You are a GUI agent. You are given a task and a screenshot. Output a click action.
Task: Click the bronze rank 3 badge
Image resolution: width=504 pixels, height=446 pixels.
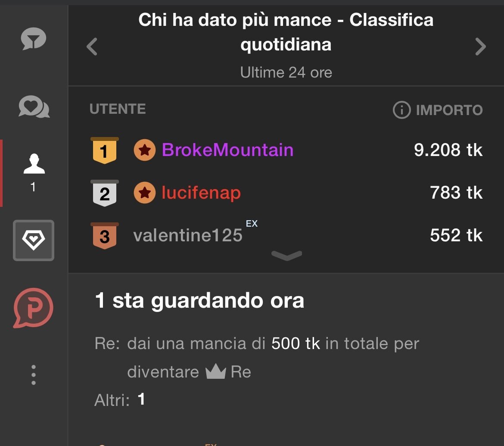click(x=105, y=236)
